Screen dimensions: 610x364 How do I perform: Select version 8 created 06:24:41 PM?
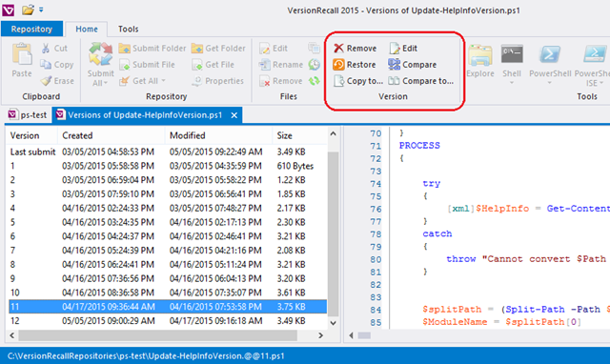click(x=168, y=265)
